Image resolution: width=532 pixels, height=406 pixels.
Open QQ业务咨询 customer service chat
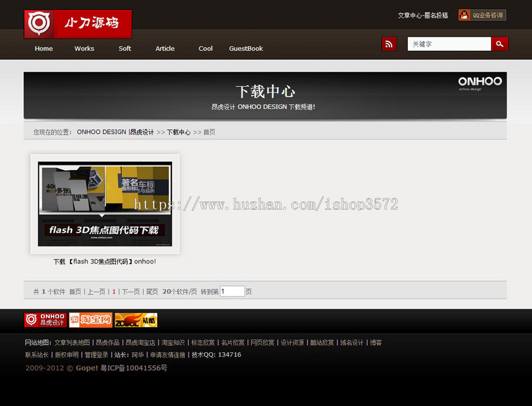coord(482,15)
